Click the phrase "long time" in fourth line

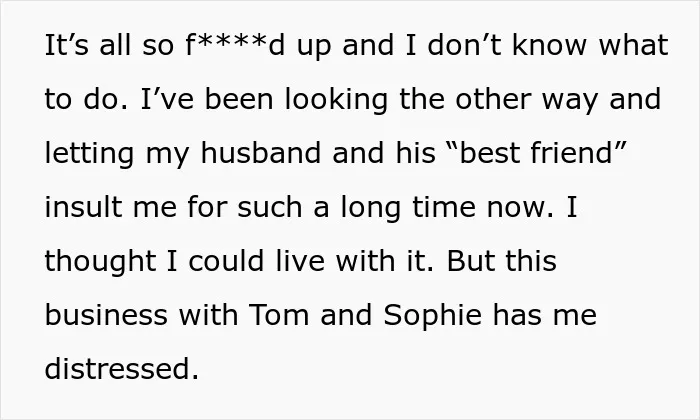pyautogui.click(x=408, y=208)
